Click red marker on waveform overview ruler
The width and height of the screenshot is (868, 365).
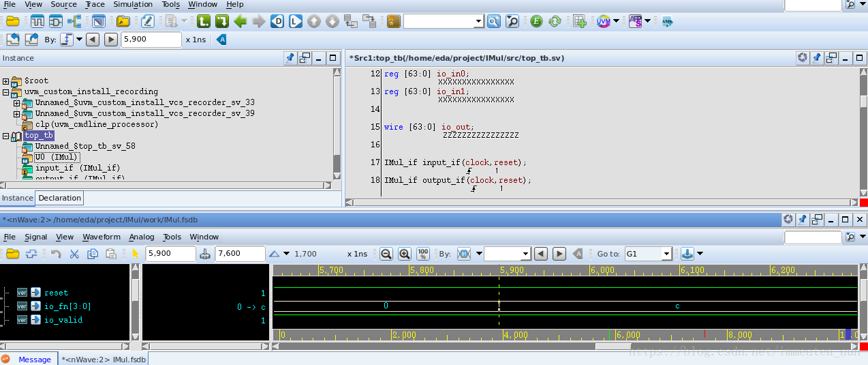[704, 334]
